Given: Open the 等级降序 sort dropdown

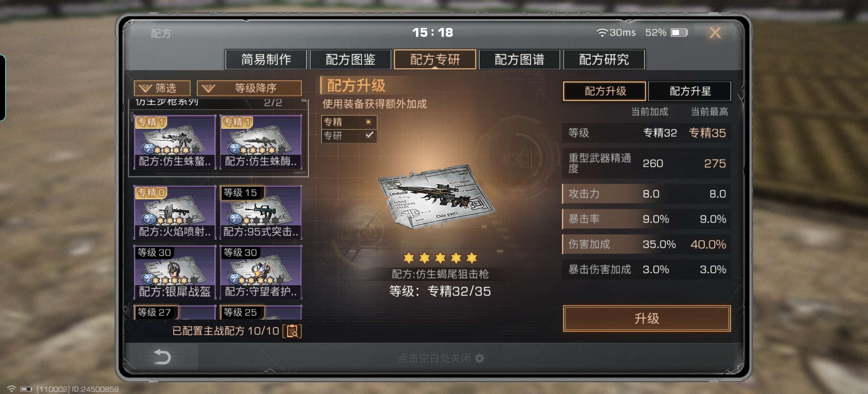Looking at the screenshot, I should point(249,89).
